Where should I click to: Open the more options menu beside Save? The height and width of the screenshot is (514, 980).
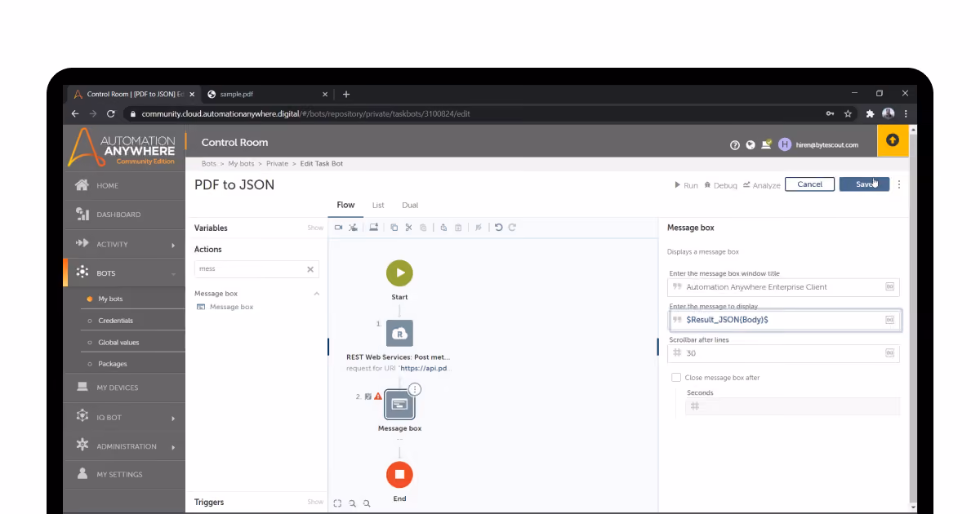(899, 184)
